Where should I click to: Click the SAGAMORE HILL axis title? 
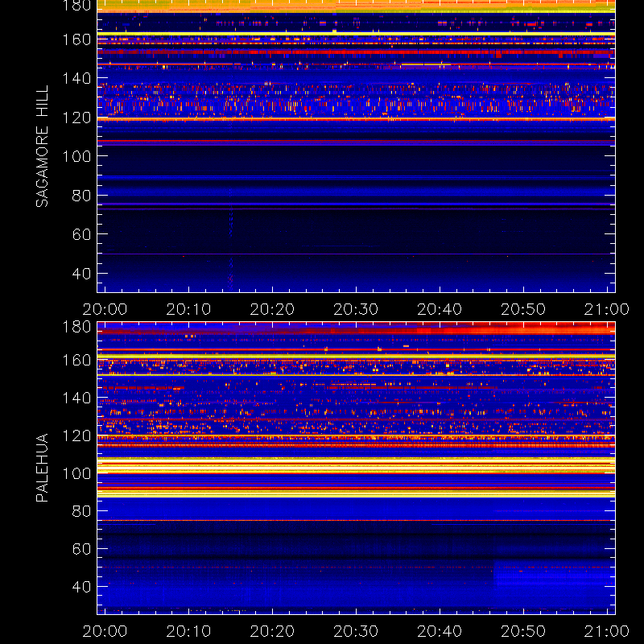(43, 147)
